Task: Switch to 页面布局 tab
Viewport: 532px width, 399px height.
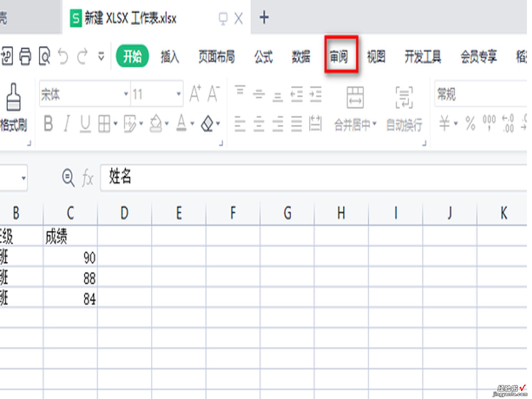Action: [216, 57]
